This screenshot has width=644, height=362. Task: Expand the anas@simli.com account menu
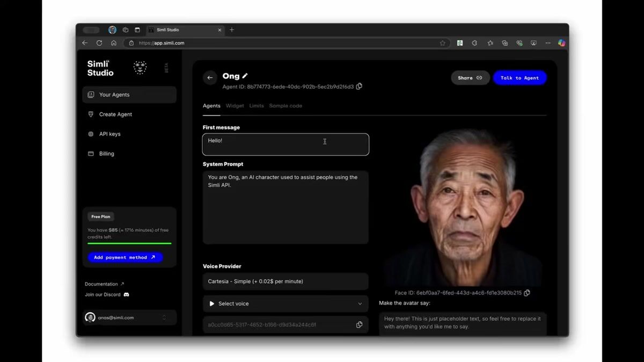[129, 317]
